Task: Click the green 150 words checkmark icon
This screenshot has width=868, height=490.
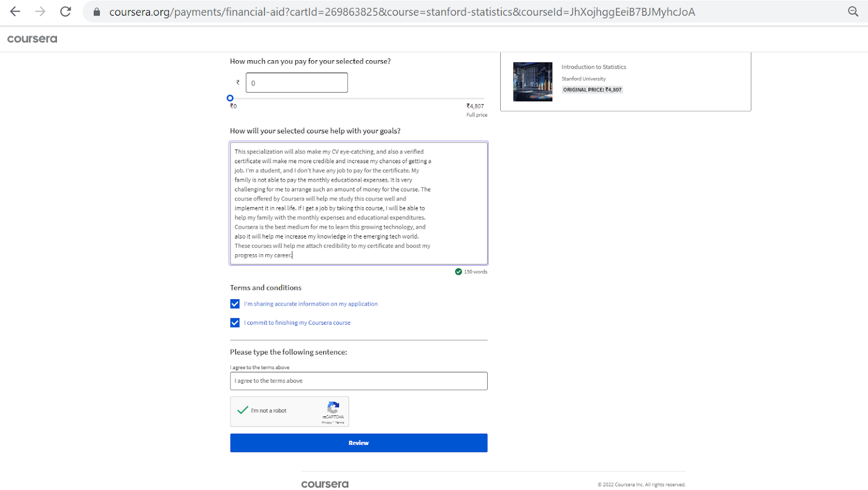Action: click(x=458, y=272)
